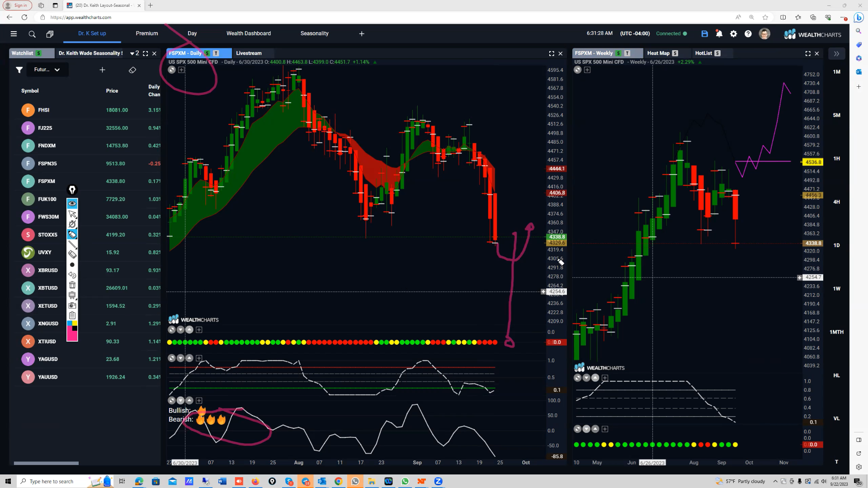The height and width of the screenshot is (488, 868).
Task: Open the settings gear in header
Action: (734, 34)
